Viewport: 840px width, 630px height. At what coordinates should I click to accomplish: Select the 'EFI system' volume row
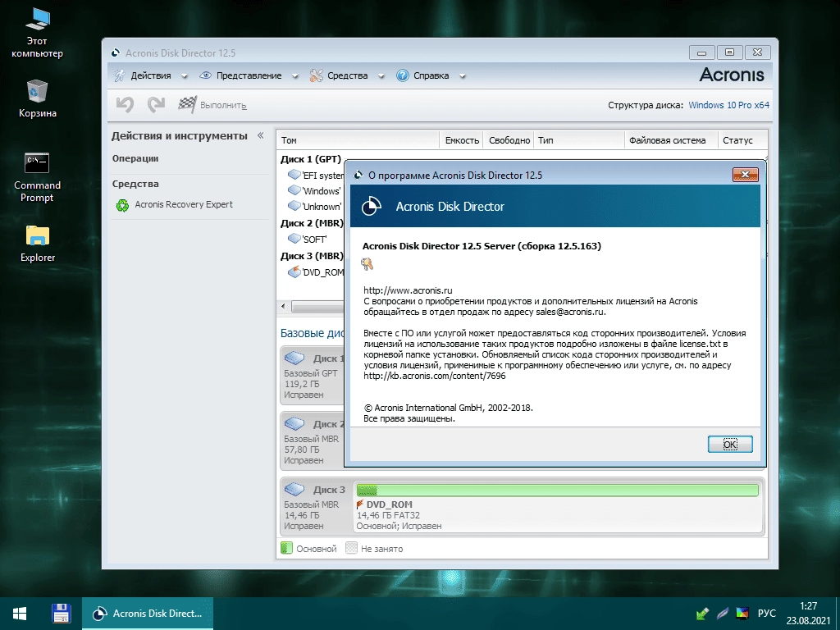click(316, 176)
